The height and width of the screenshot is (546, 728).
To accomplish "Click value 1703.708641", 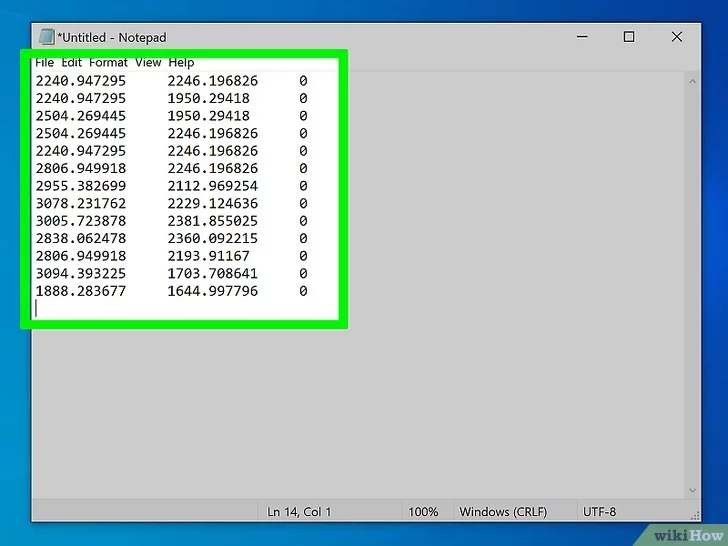I will [213, 273].
